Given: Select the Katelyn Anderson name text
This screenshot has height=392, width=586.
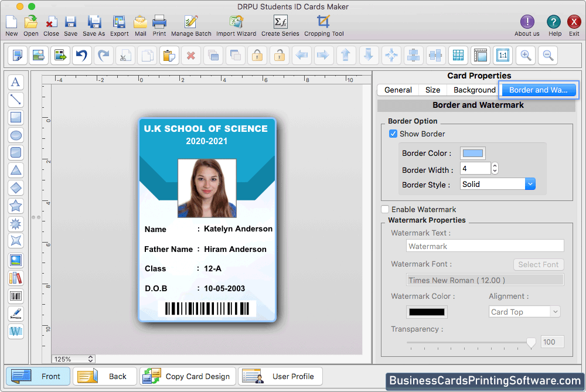Looking at the screenshot, I should [238, 229].
